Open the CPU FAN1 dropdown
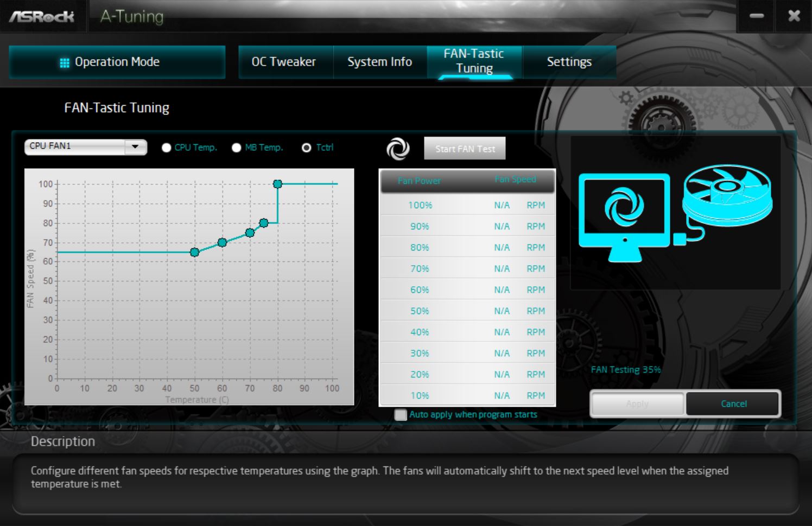 pyautogui.click(x=86, y=146)
